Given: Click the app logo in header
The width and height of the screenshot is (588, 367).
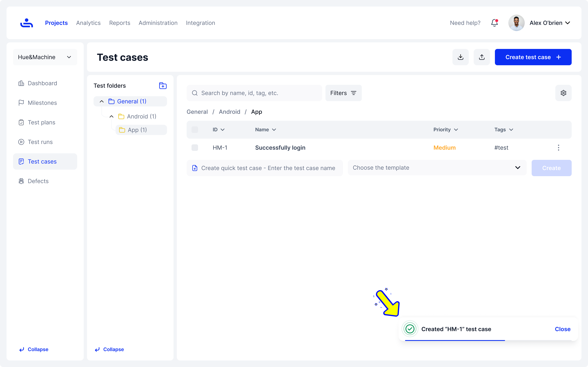Looking at the screenshot, I should (27, 23).
